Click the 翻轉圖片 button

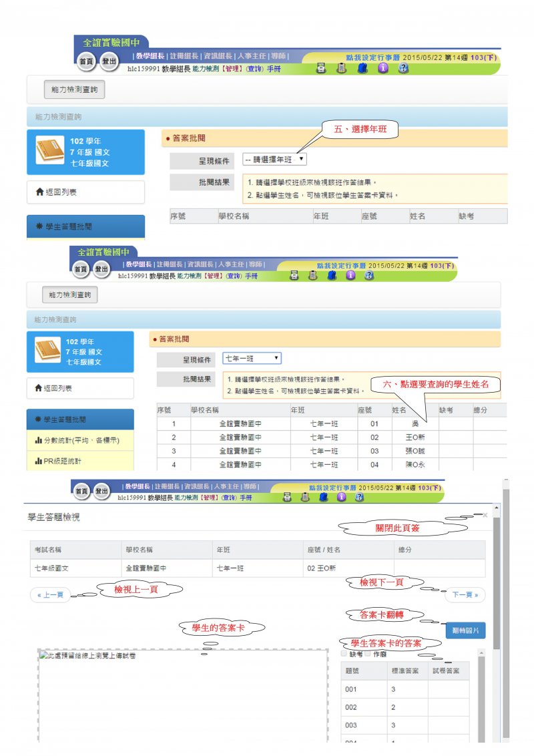[465, 630]
